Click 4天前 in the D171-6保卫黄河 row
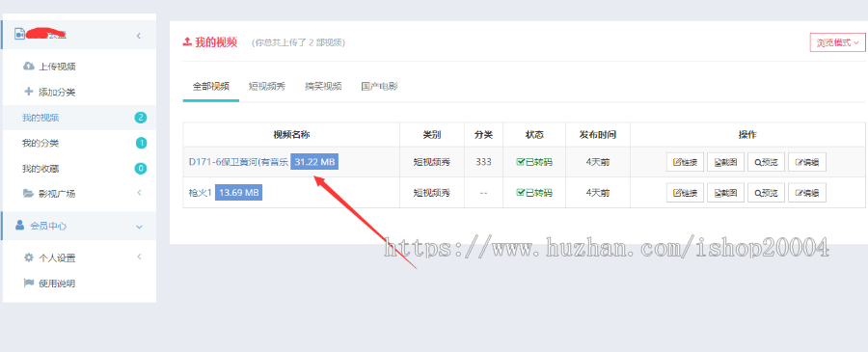Image resolution: width=868 pixels, height=352 pixels. coord(597,162)
